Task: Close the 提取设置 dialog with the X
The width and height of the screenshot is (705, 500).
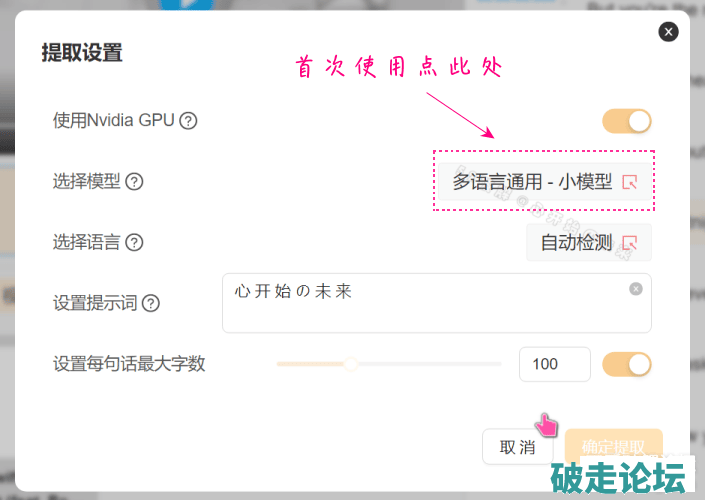Action: (668, 32)
